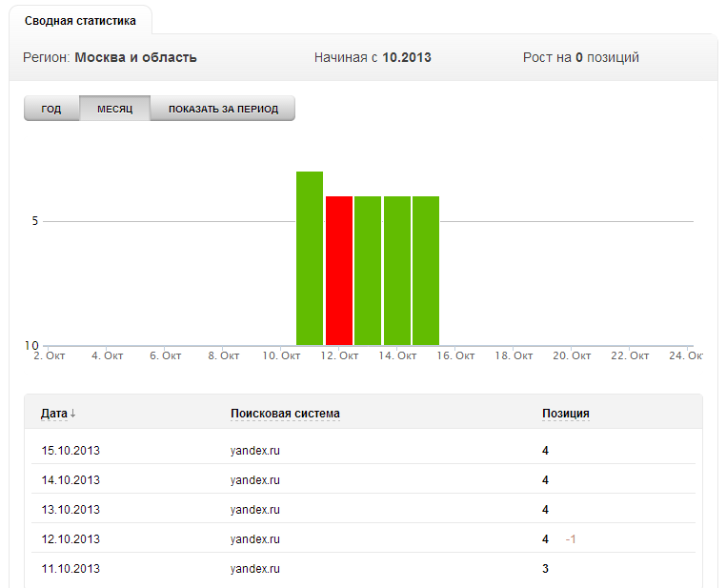This screenshot has height=588, width=726.
Task: Click yandex.ru in the 13.10.2013 row
Action: coord(255,510)
